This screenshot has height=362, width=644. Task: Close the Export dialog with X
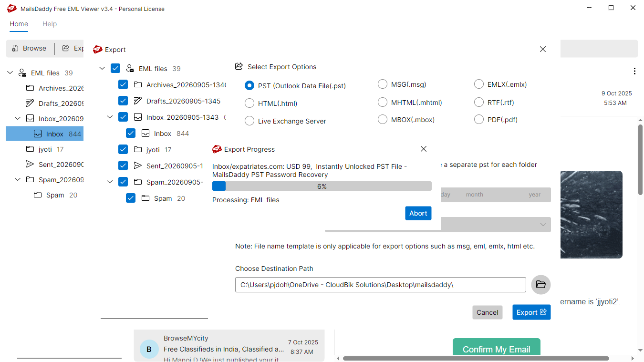tap(543, 49)
